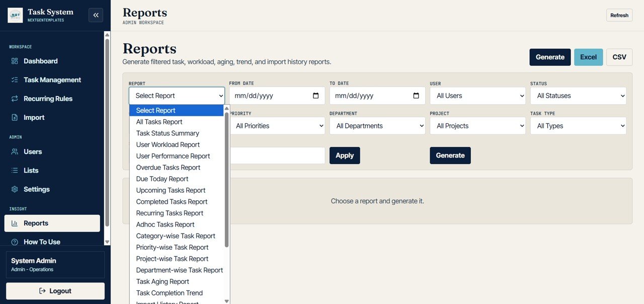Click the NGT logo in the header
The image size is (644, 304).
click(x=15, y=15)
